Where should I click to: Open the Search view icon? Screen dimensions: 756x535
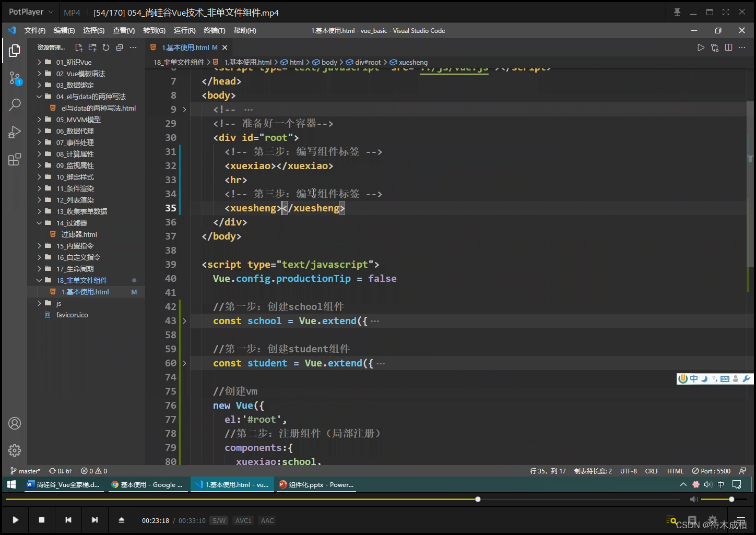tap(15, 104)
